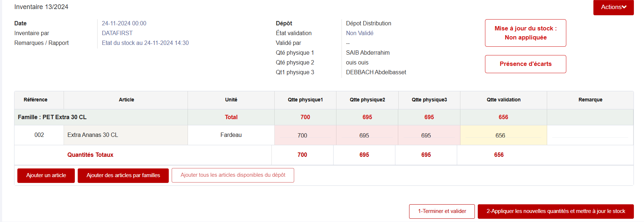Edit Qtte physique3 field for Extra Ananas
The height and width of the screenshot is (222, 644).
429,135
